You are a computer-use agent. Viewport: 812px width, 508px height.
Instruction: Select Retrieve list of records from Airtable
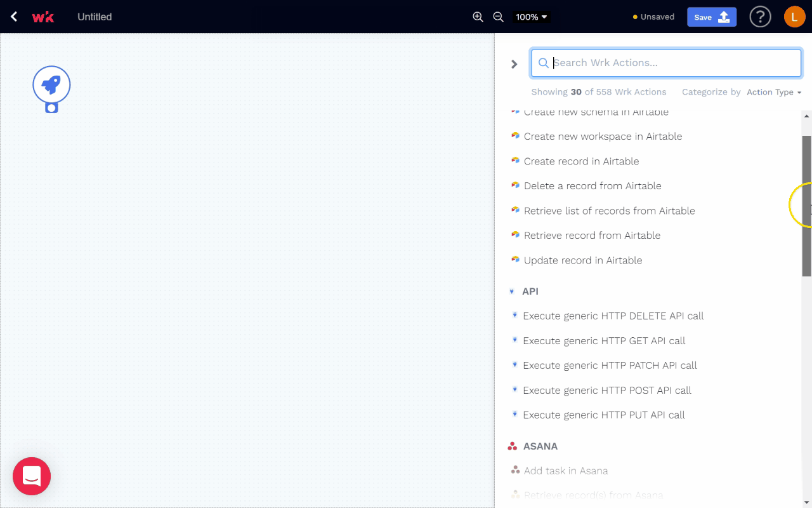point(609,211)
